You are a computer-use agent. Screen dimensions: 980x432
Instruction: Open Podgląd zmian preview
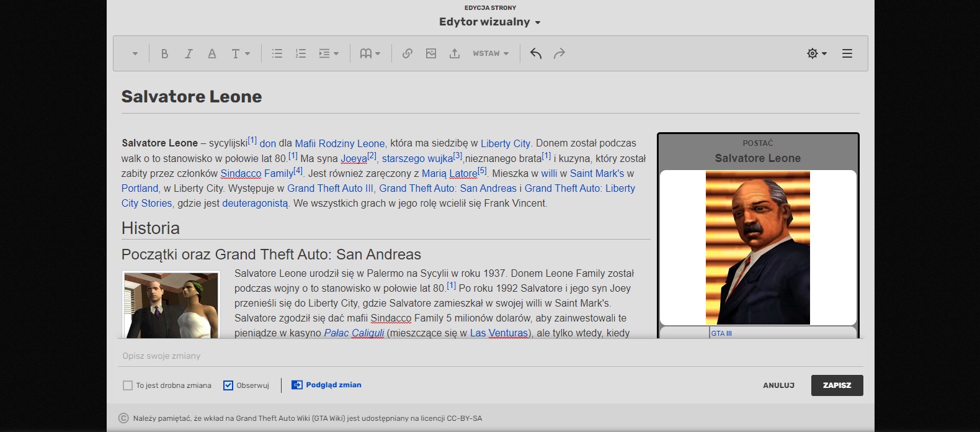327,385
